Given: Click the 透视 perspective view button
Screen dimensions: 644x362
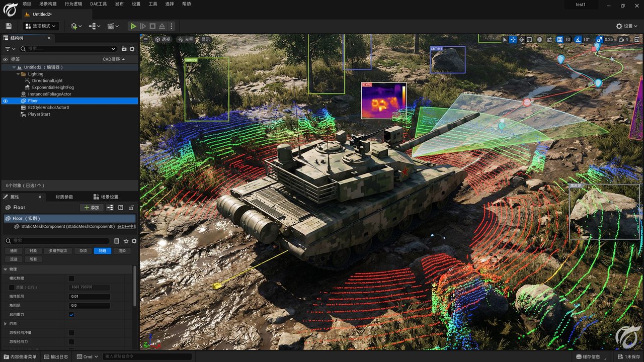Looking at the screenshot, I should coord(163,39).
